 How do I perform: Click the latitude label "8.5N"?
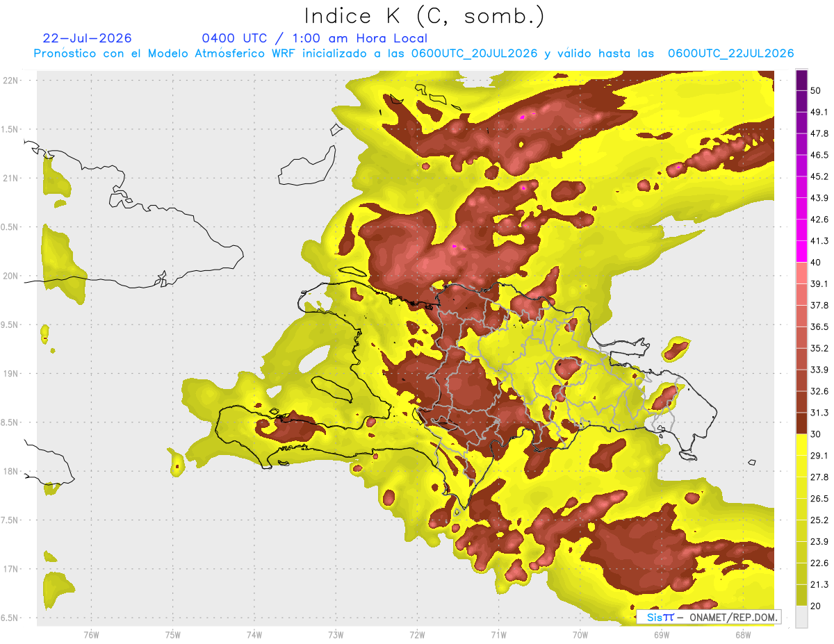pyautogui.click(x=10, y=422)
